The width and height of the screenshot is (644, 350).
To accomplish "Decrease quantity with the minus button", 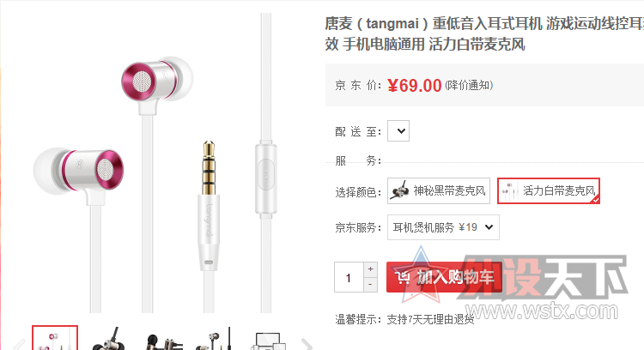I will tap(370, 284).
